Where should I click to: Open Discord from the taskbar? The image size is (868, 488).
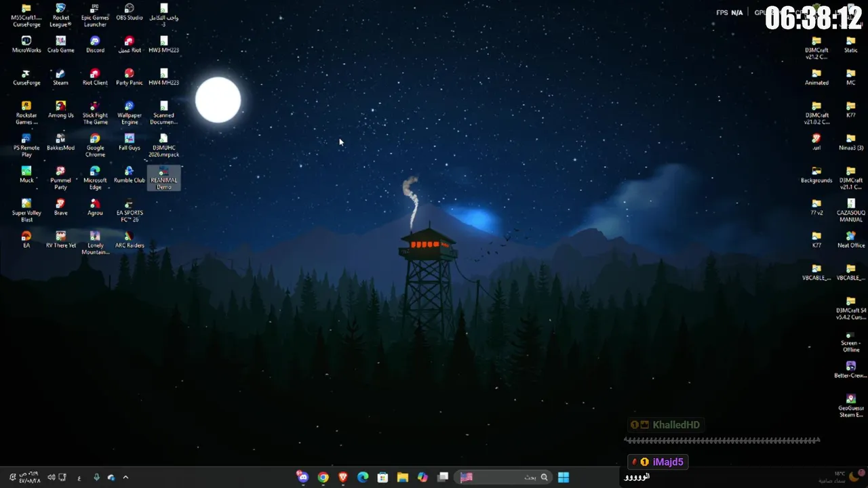302,477
